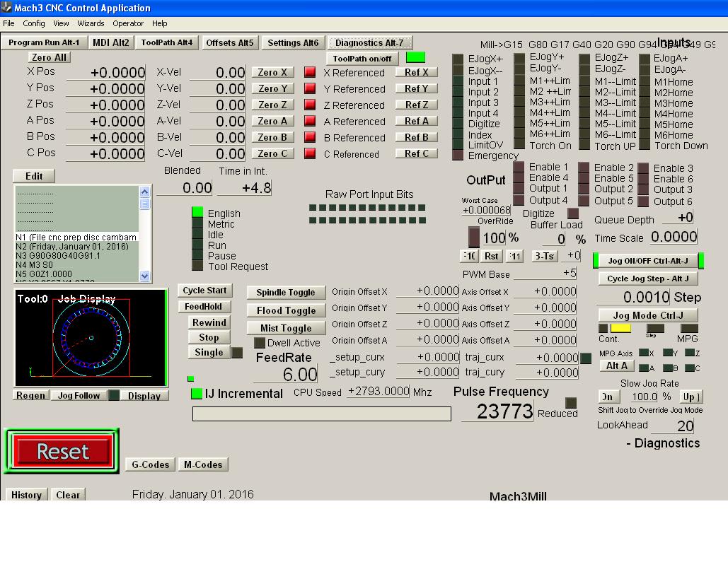Click the English units green LED
Screen dimensions: 728x574
[x=197, y=212]
